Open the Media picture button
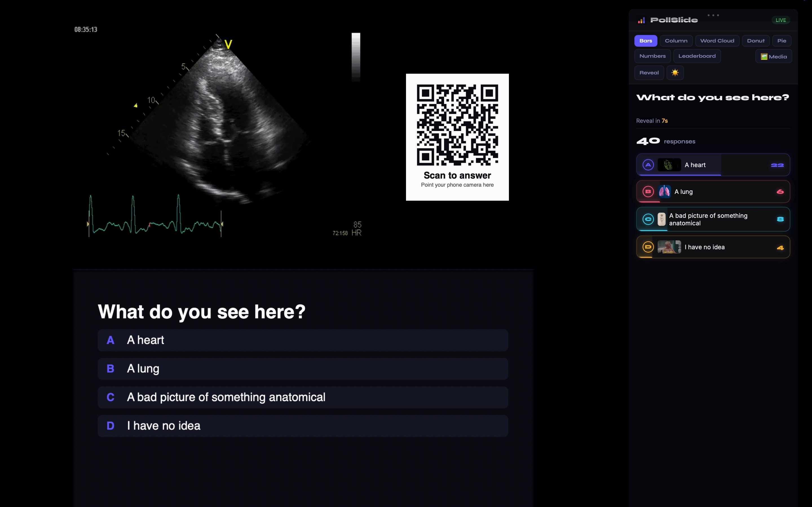 tap(773, 56)
